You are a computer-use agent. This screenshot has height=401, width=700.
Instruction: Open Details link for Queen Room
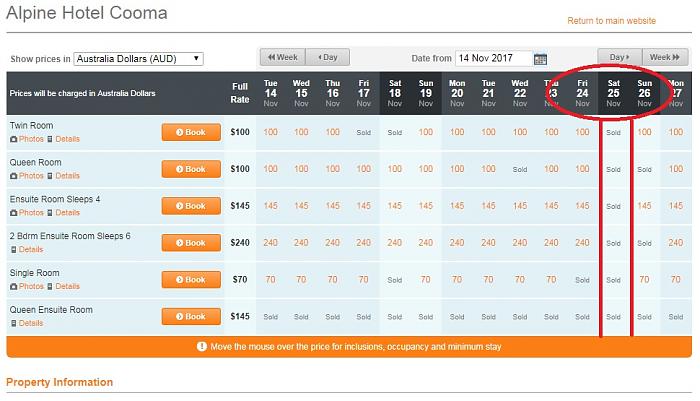pyautogui.click(x=67, y=176)
